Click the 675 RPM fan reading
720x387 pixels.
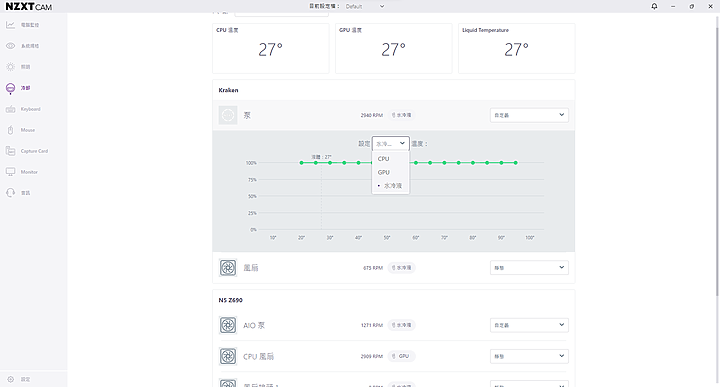coord(373,268)
